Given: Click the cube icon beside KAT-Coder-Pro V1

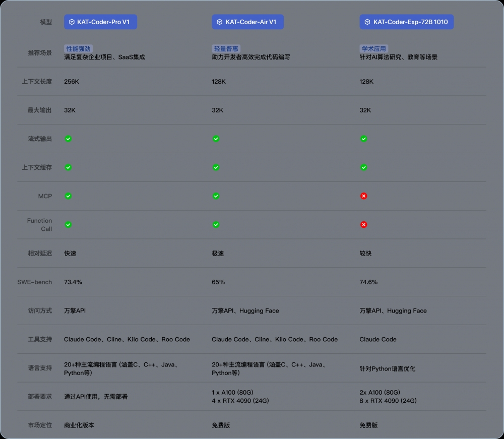Looking at the screenshot, I should click(x=72, y=22).
